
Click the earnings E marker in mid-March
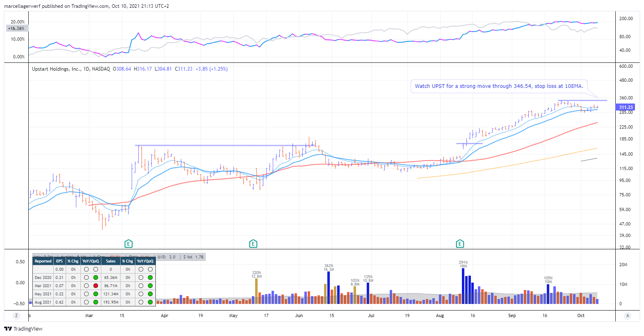(128, 244)
